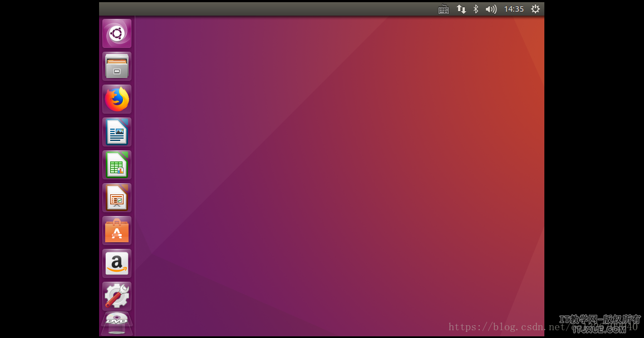The height and width of the screenshot is (338, 644).
Task: Open the sound volume indicator
Action: tap(490, 9)
